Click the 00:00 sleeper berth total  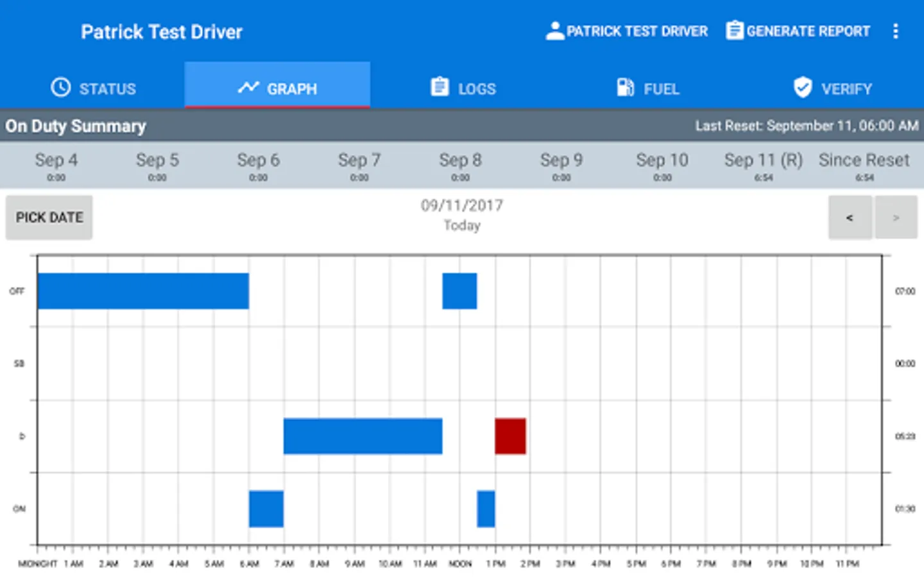(905, 363)
